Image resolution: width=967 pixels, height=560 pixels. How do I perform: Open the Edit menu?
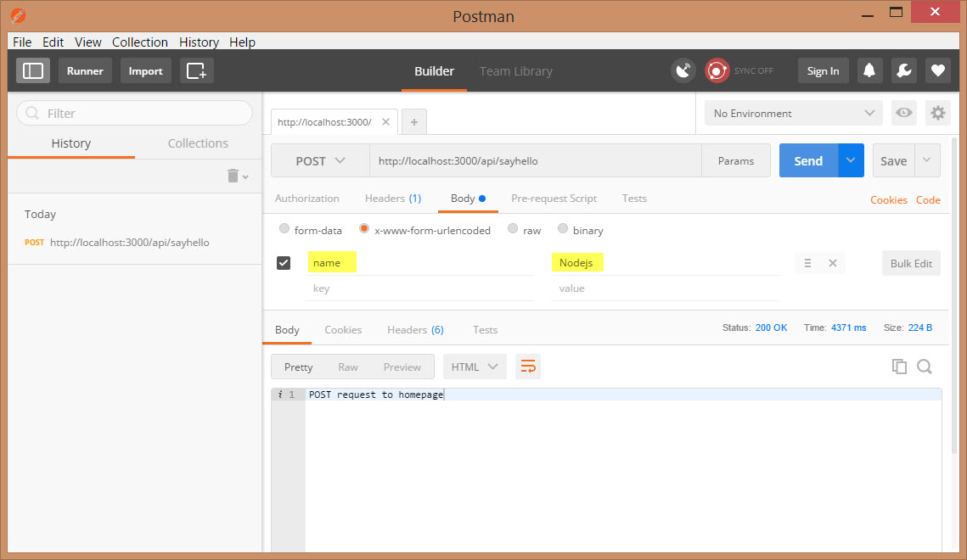pyautogui.click(x=53, y=42)
